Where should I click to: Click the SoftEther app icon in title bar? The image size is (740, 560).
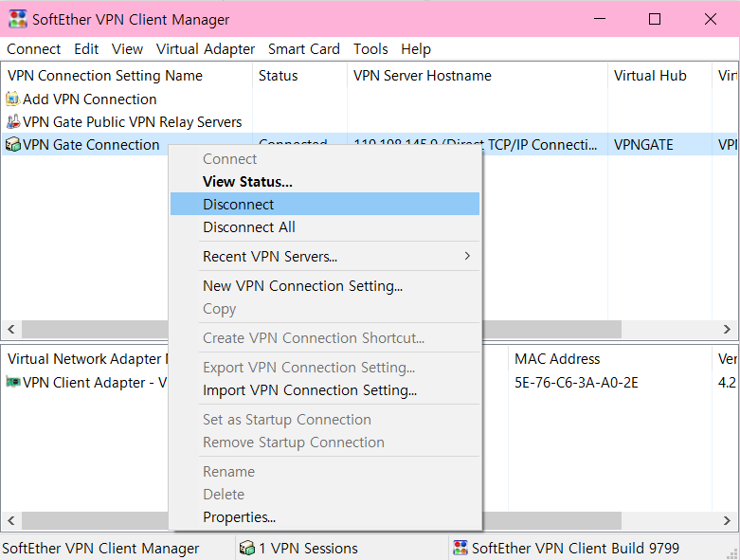click(17, 19)
